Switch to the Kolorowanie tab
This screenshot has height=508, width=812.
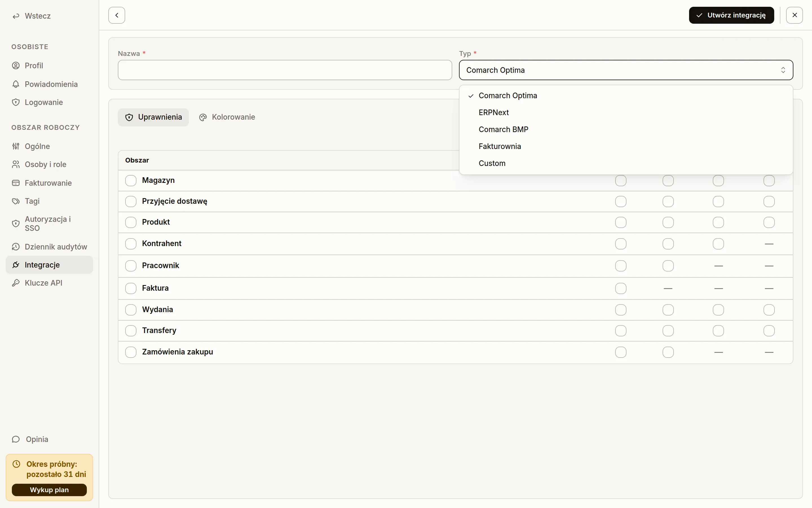(227, 117)
